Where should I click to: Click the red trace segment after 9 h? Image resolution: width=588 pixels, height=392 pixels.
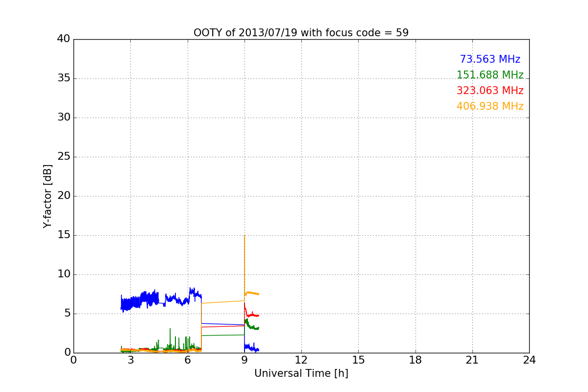[x=252, y=315]
